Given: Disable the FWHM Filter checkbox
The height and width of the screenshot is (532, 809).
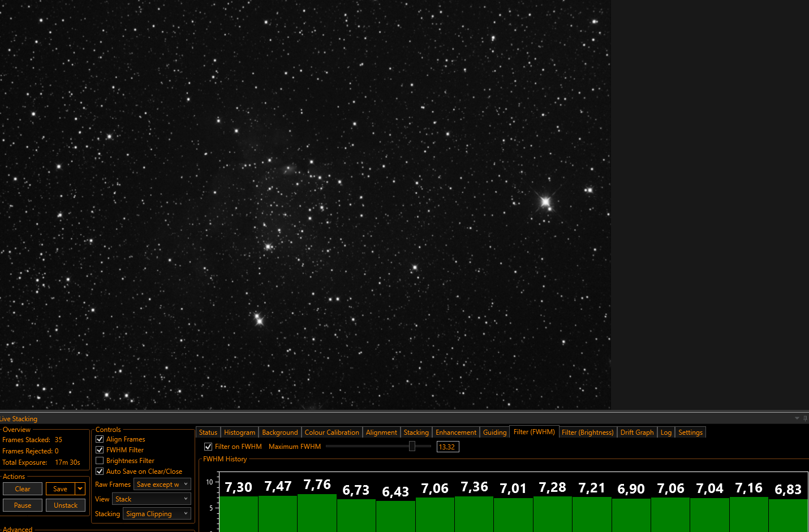Looking at the screenshot, I should (x=100, y=450).
